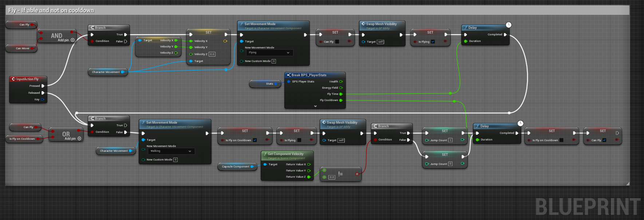Click the Velocity Z value field in SET node

pyautogui.click(x=212, y=54)
